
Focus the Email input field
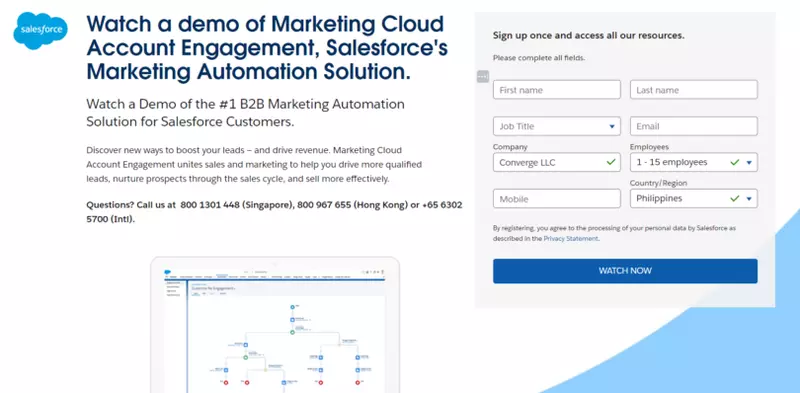click(x=694, y=126)
